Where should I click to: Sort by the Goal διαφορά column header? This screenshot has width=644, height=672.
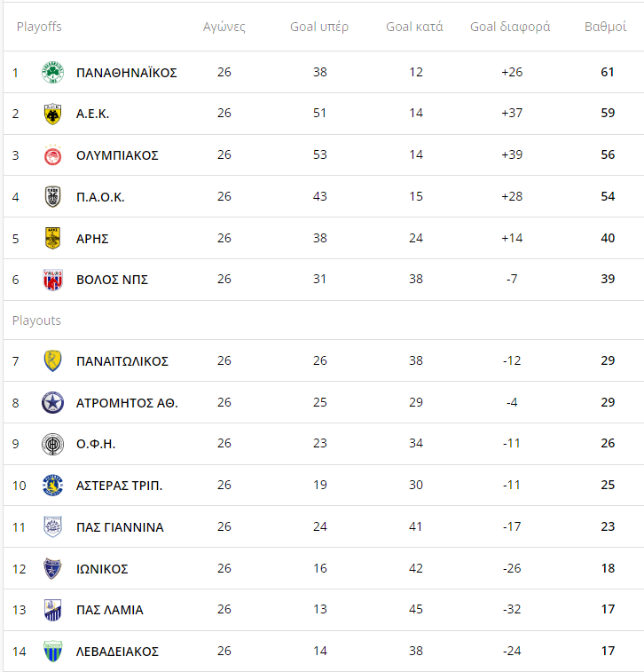pos(510,27)
